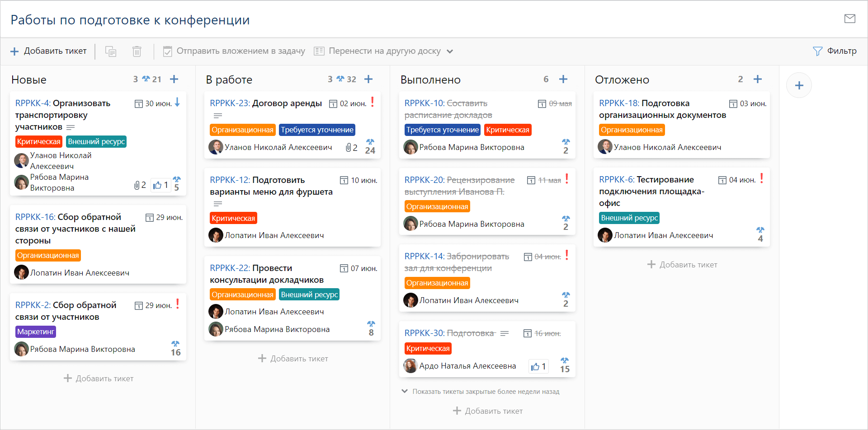868x430 pixels.
Task: Click the purple 'Маркетинг' tag on RPPKK-2
Action: tap(36, 332)
